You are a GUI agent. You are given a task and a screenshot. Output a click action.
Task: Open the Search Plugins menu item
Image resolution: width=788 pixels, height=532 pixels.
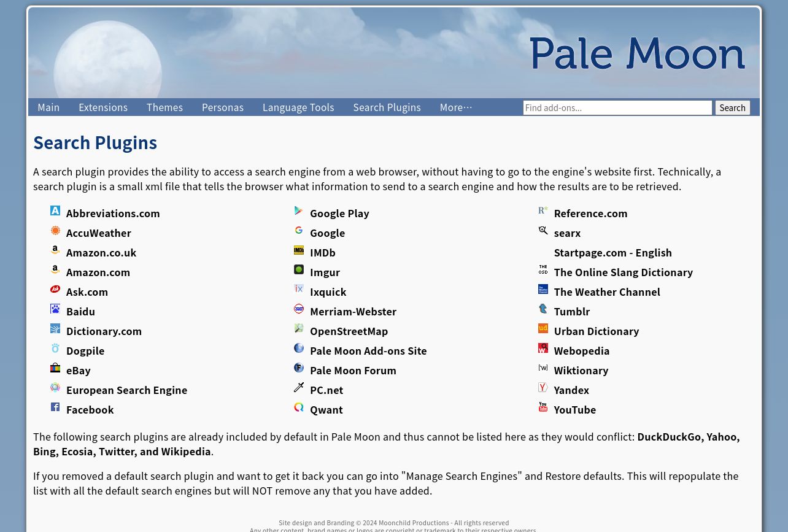click(387, 107)
